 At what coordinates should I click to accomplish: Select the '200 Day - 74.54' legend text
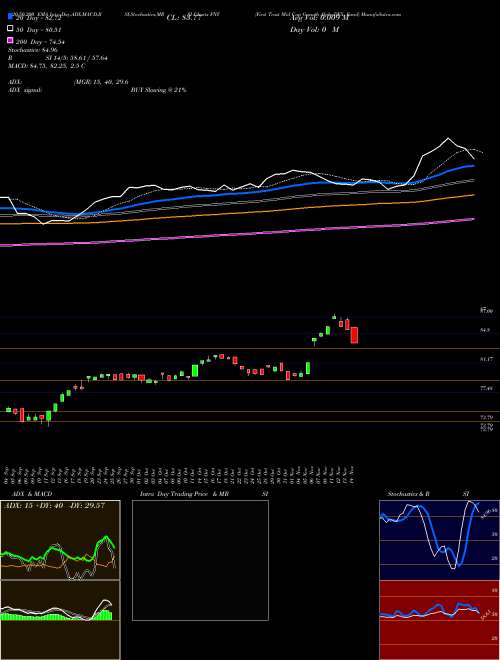tap(40, 42)
